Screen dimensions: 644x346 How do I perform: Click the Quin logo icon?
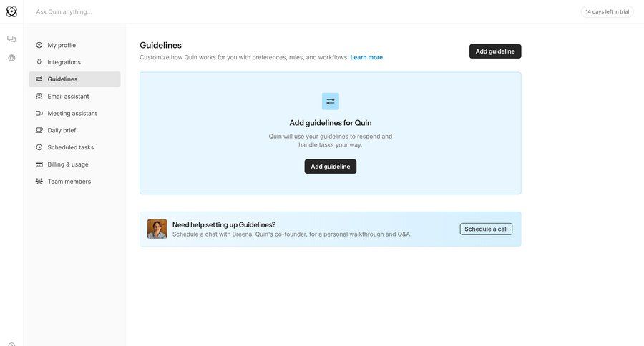coord(11,11)
